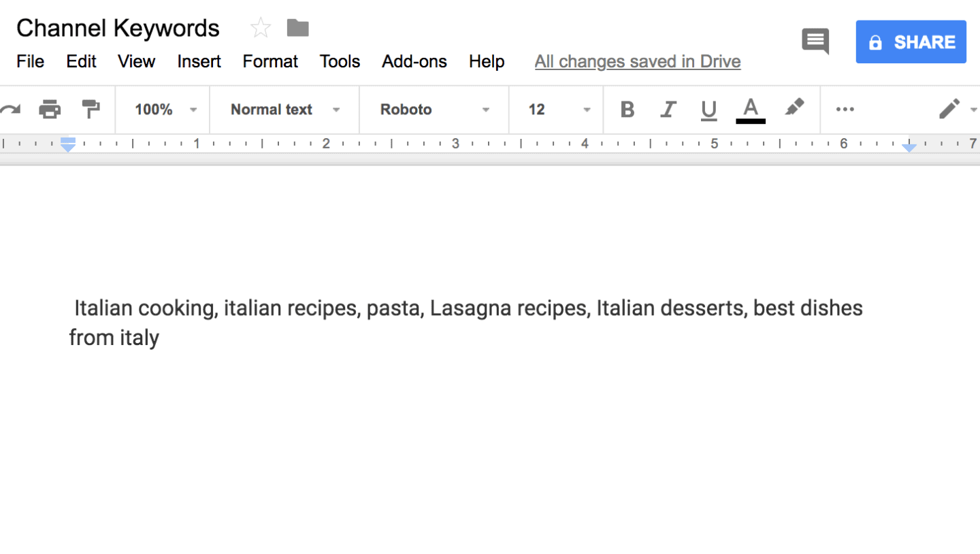Open the Roboto font dropdown
Viewport: 980px width, 554px height.
coord(435,110)
